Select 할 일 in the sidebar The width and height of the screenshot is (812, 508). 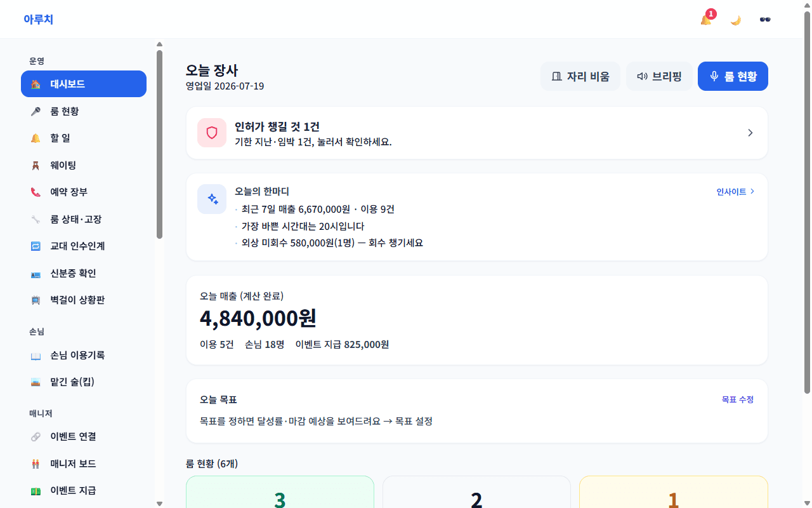click(84, 138)
